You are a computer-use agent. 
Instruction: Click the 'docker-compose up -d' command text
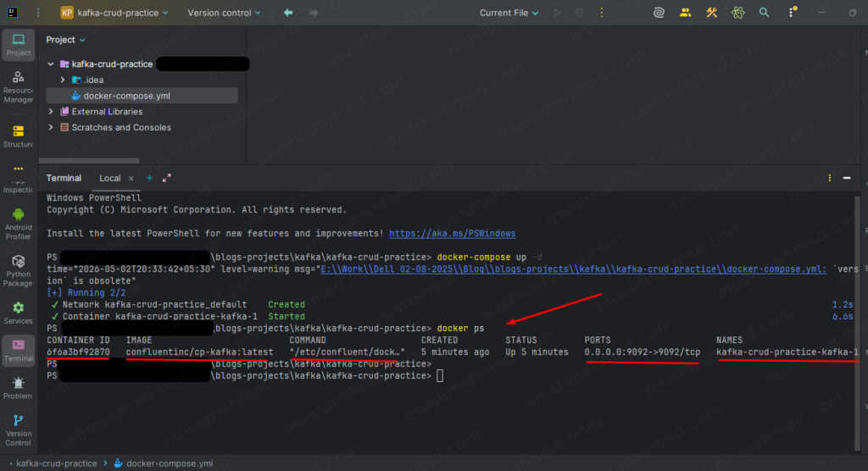489,258
